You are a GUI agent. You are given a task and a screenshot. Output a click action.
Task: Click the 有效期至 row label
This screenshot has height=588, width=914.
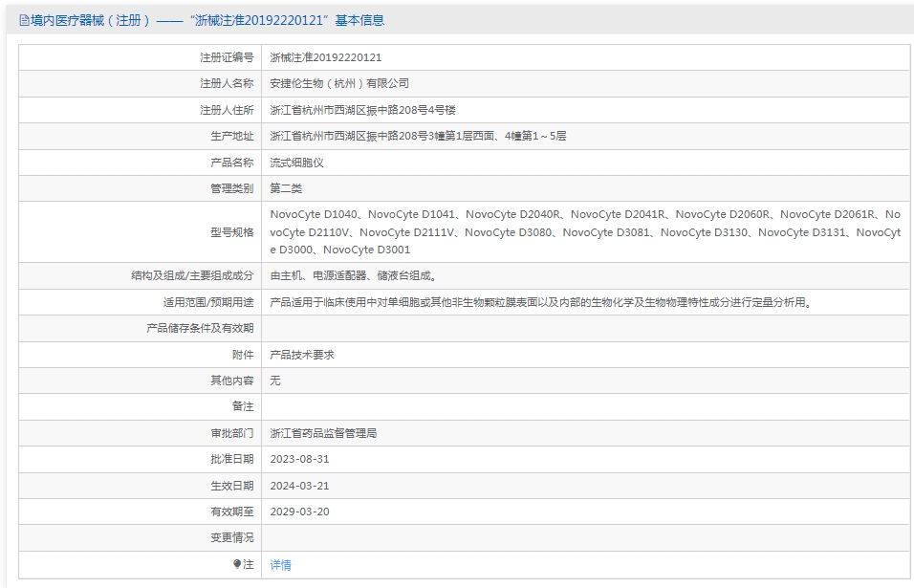click(232, 512)
